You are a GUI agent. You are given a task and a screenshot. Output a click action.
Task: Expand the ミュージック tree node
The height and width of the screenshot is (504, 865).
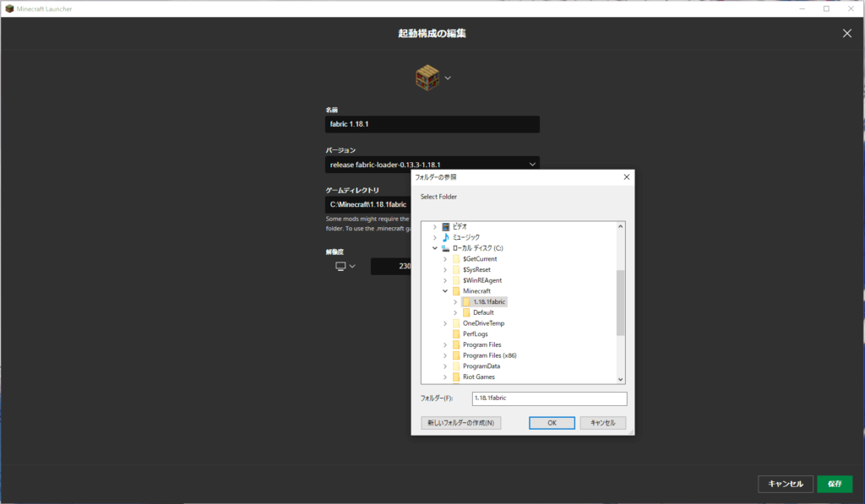(435, 238)
